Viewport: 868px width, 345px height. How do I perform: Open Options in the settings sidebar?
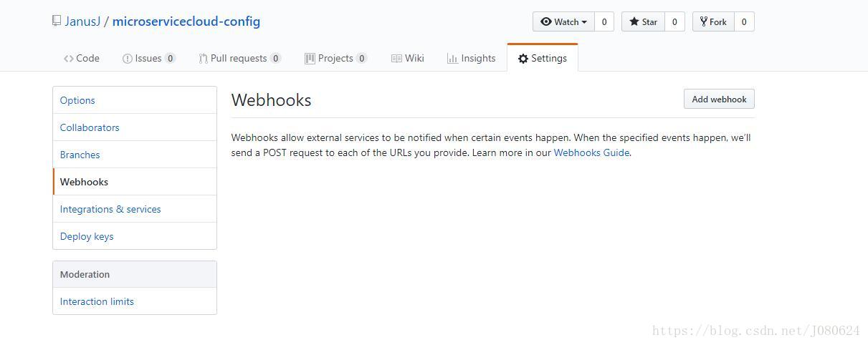point(135,100)
